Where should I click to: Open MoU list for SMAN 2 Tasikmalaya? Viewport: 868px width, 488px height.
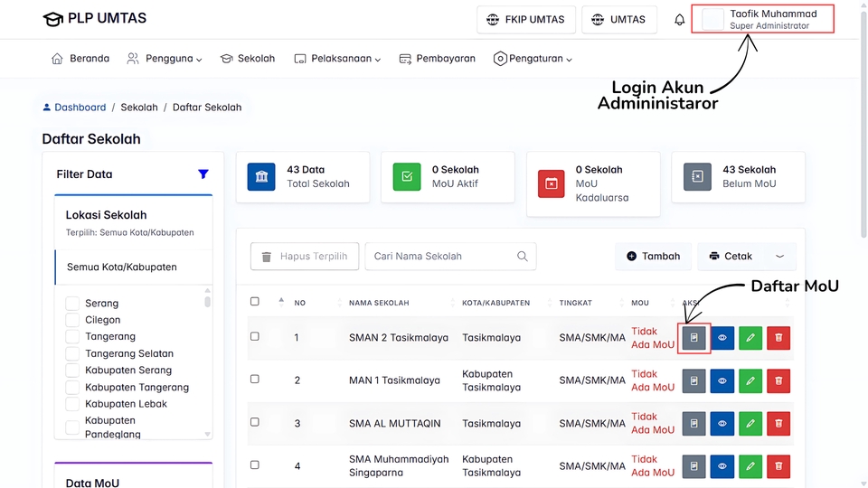(x=693, y=338)
